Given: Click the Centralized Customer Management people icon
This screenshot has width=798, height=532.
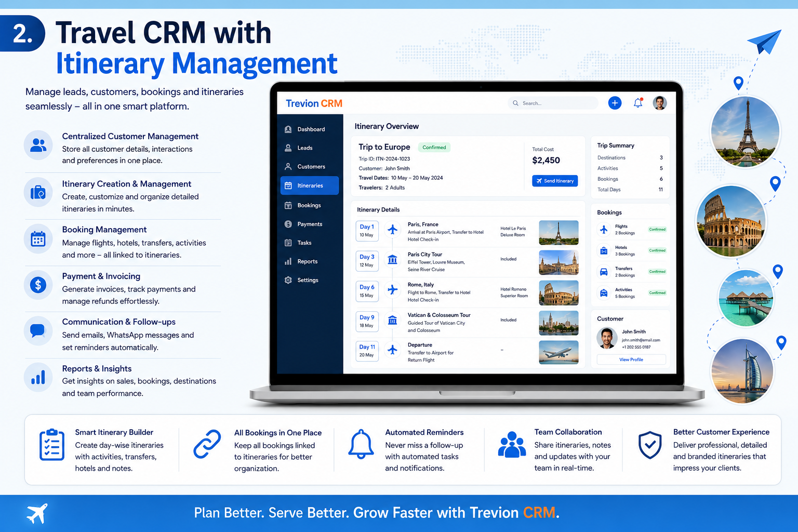Looking at the screenshot, I should coord(38,145).
